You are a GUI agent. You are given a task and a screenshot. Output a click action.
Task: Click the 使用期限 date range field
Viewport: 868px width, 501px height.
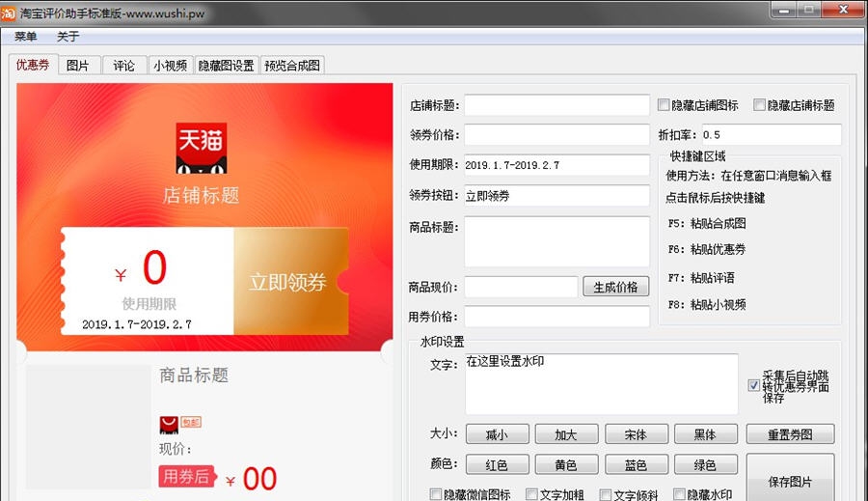coord(556,165)
